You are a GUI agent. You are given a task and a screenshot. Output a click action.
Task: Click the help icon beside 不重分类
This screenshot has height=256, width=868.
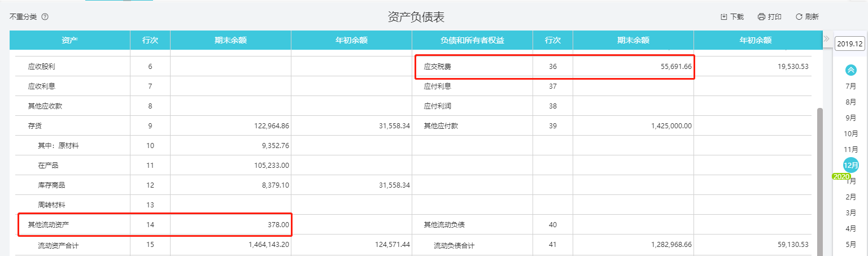45,17
